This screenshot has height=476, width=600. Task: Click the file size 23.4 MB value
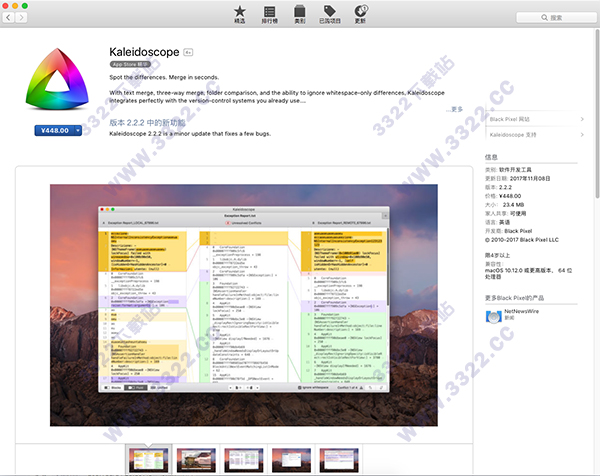[x=513, y=205]
